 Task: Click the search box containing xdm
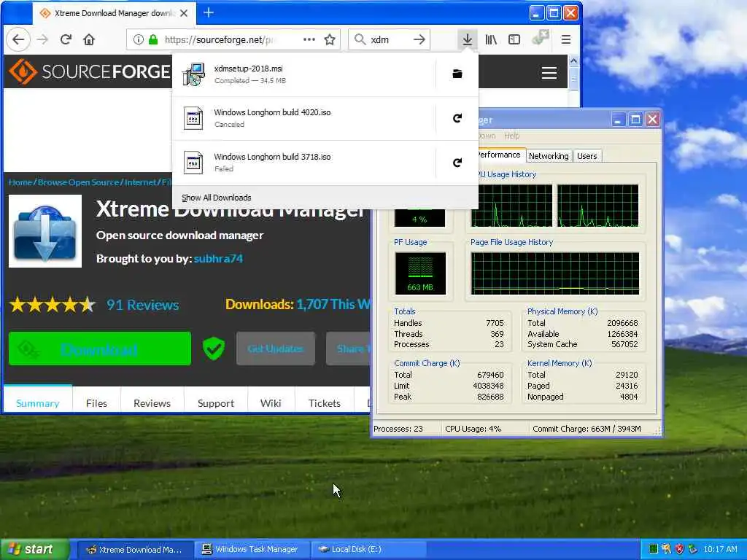point(388,39)
